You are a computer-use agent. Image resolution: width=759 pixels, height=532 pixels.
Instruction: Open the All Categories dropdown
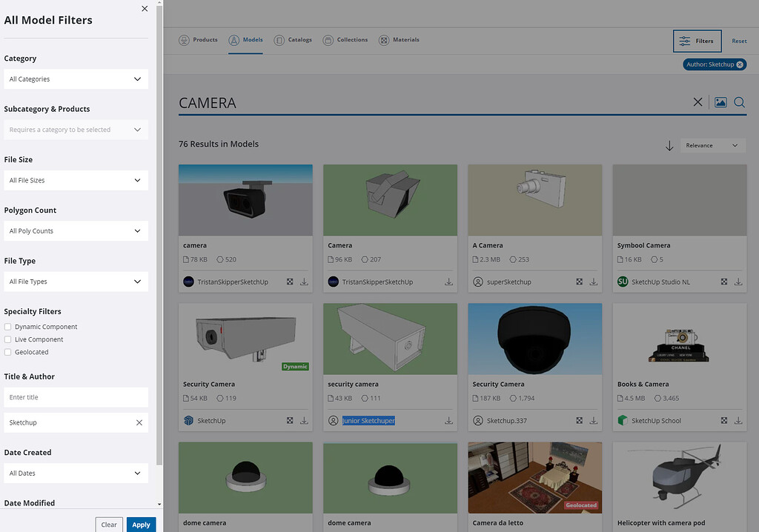click(x=76, y=79)
